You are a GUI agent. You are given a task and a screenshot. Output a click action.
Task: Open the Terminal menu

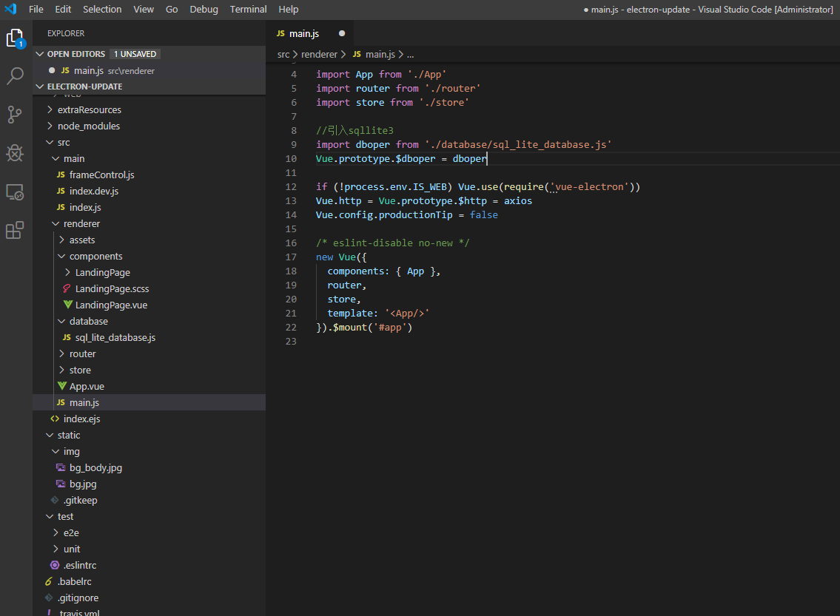coord(248,9)
